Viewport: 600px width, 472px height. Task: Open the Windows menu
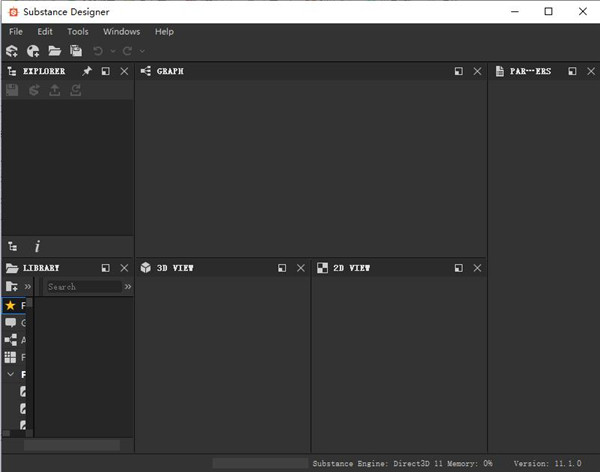tap(121, 32)
